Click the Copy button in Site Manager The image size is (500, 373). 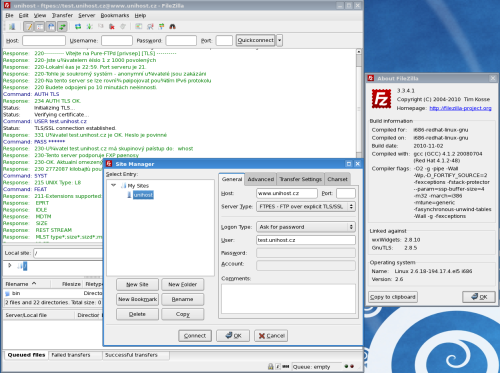183,314
